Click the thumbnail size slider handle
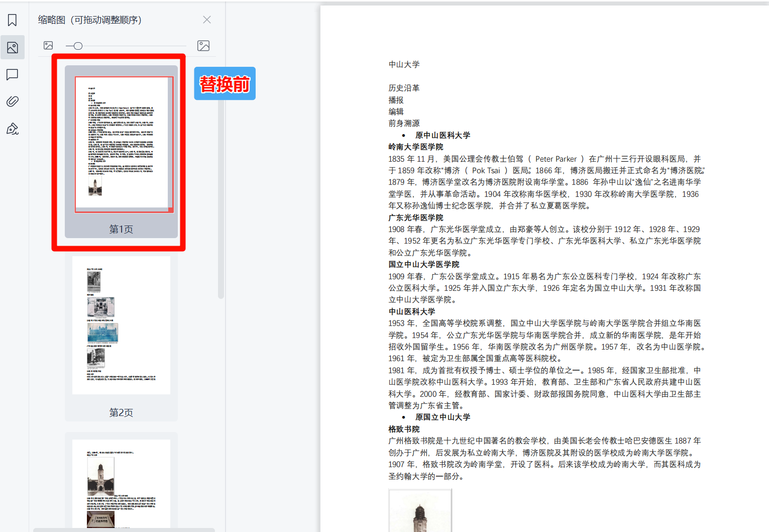This screenshot has width=769, height=532. click(x=78, y=46)
